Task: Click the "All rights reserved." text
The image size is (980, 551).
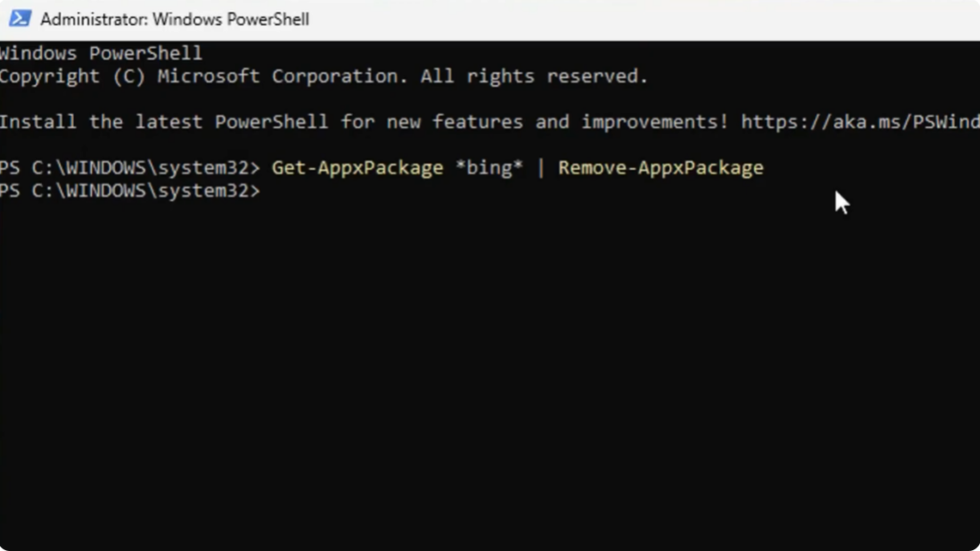Action: 534,77
